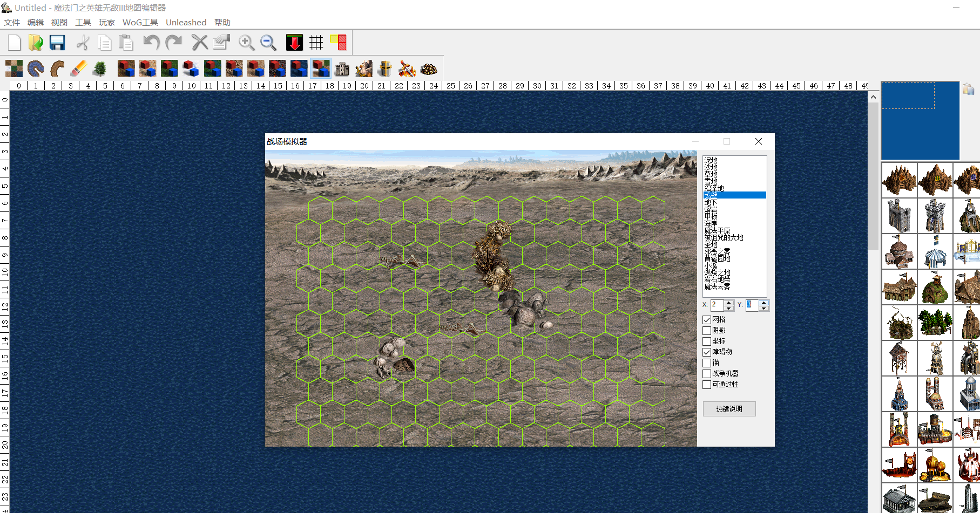Screen dimensions: 980x513
Task: Select the castle towns object icon
Action: (x=342, y=69)
